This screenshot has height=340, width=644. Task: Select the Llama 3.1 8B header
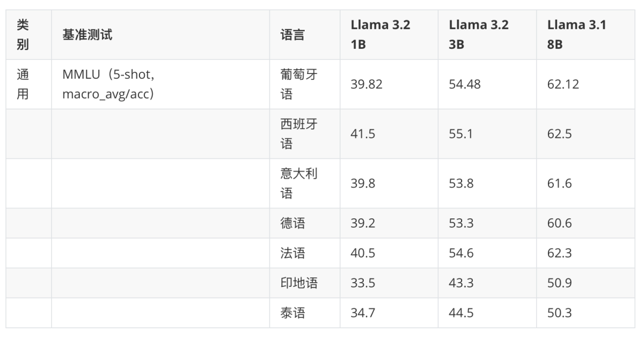click(577, 35)
